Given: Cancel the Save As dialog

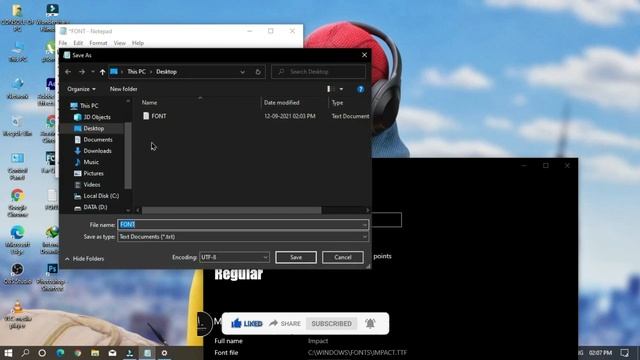Looking at the screenshot, I should pyautogui.click(x=343, y=257).
